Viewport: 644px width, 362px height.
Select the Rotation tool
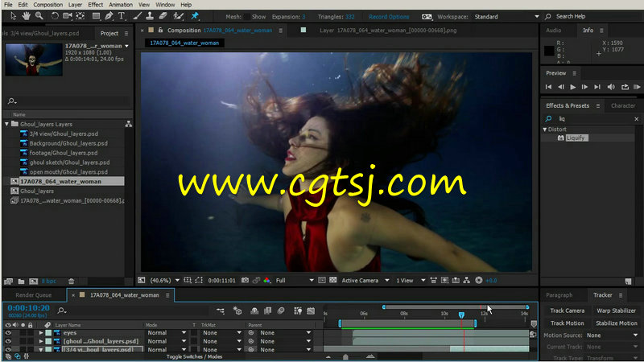[x=54, y=16]
